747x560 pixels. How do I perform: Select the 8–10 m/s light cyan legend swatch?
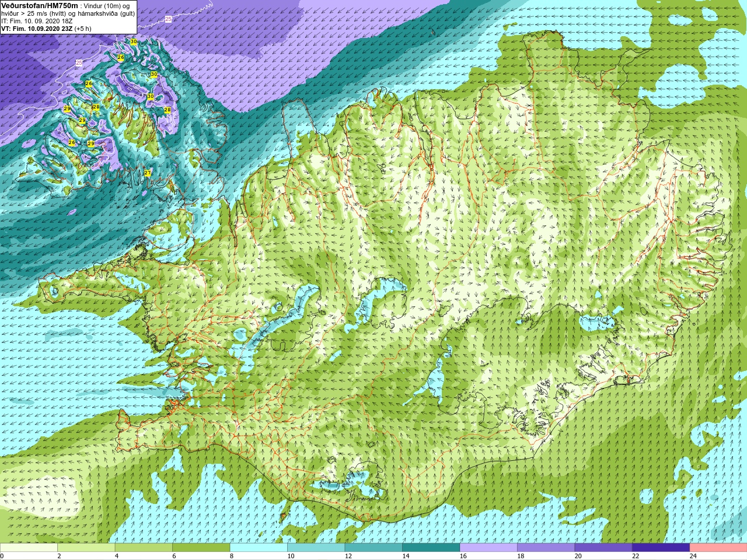tap(259, 548)
